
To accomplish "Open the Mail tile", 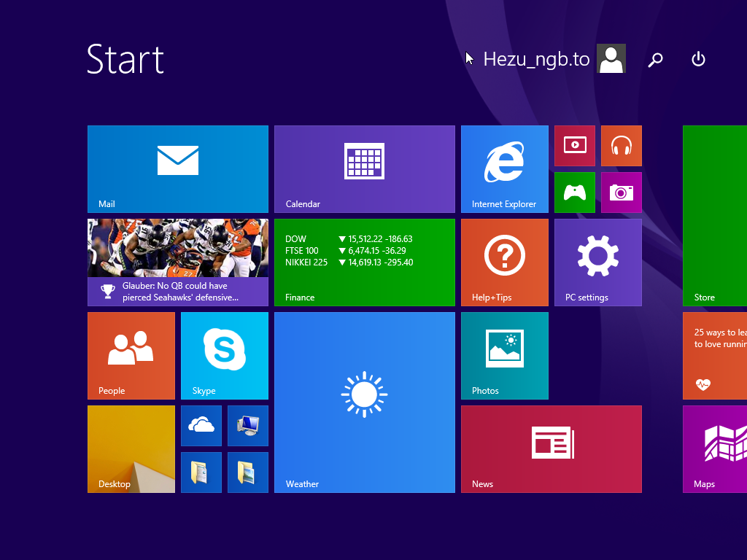I will point(178,168).
